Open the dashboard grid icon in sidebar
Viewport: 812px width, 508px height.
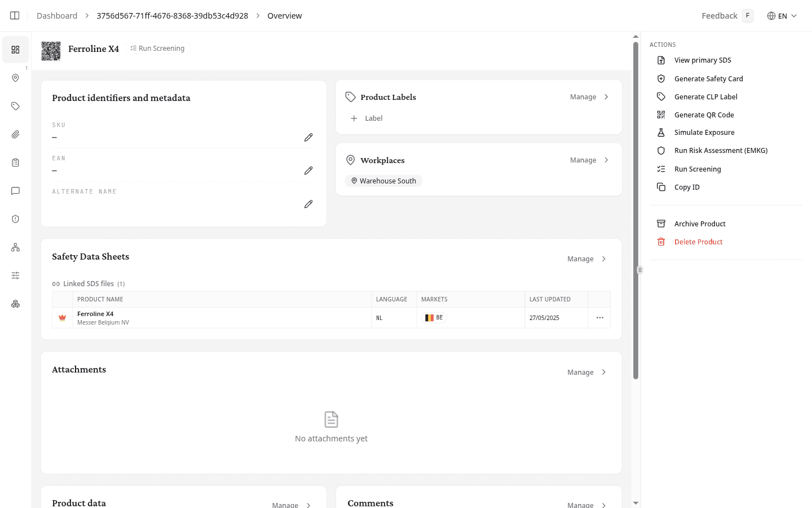coord(15,50)
